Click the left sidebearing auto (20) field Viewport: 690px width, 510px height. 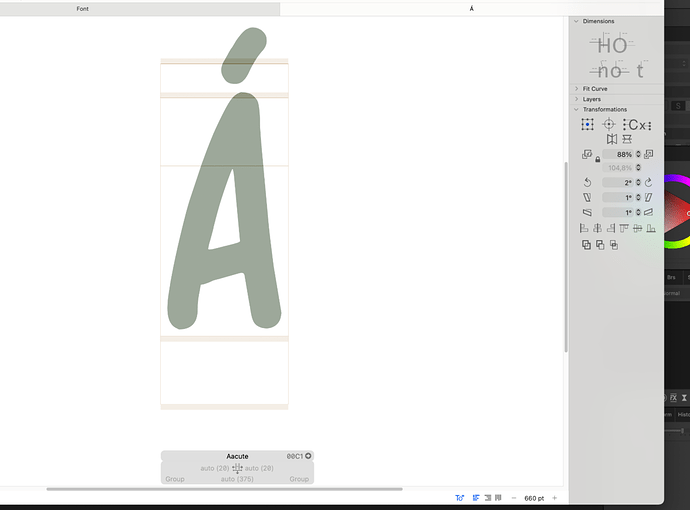click(x=215, y=468)
